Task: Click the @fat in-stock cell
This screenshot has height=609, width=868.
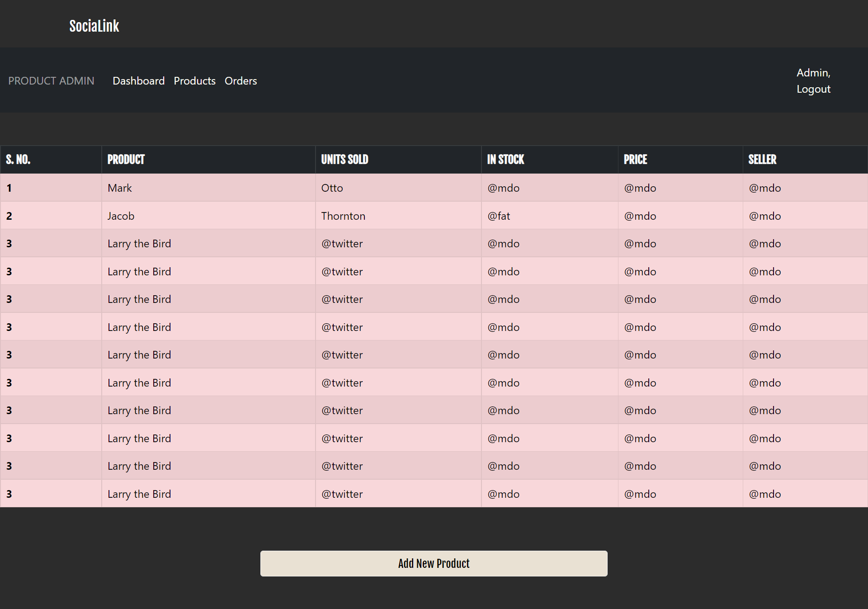Action: (499, 216)
